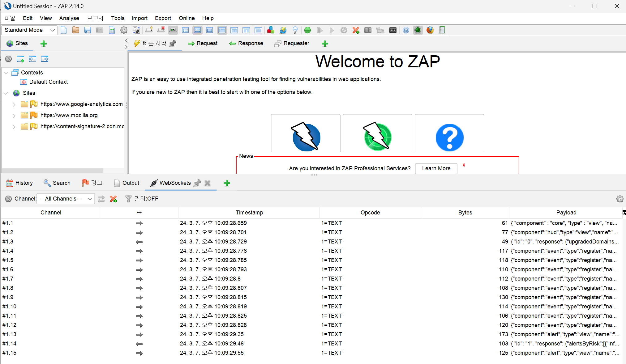Click the Learn More button

point(436,168)
